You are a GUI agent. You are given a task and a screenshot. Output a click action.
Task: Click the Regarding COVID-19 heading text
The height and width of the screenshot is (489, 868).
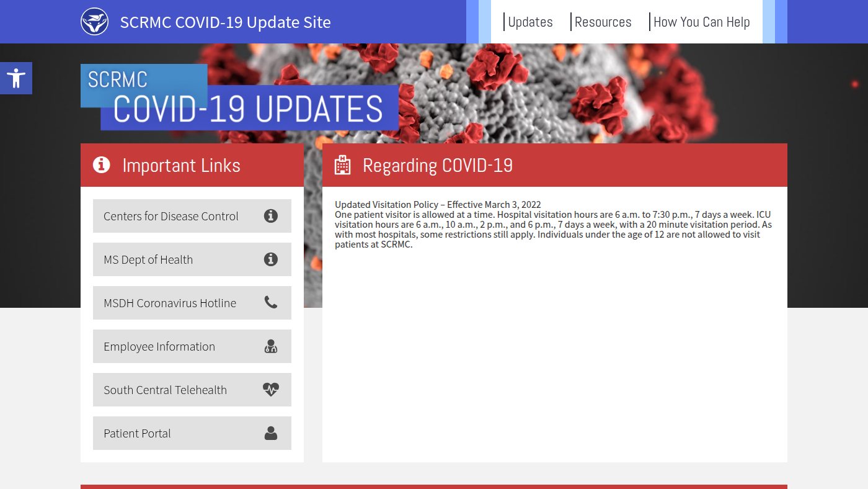438,165
